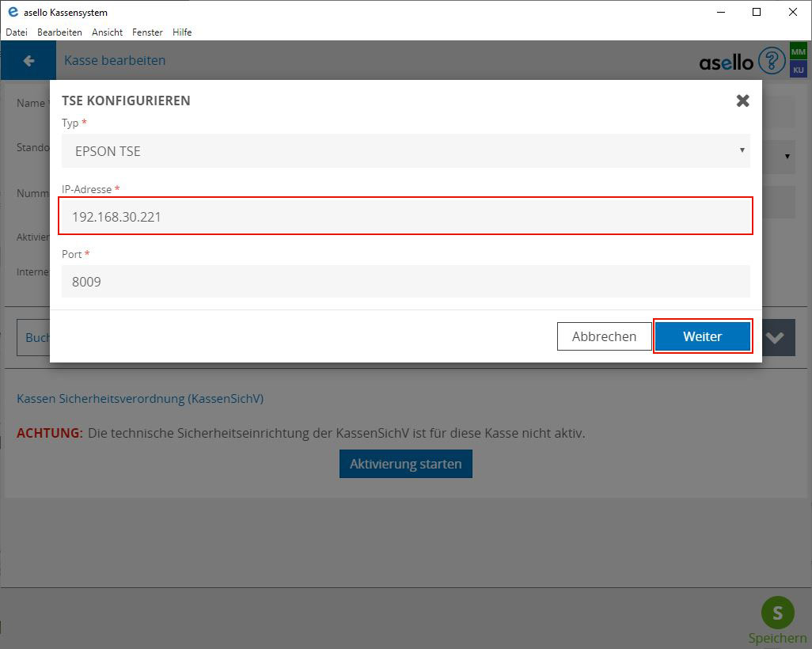
Task: Click the asello app icon in title bar
Action: 12,13
